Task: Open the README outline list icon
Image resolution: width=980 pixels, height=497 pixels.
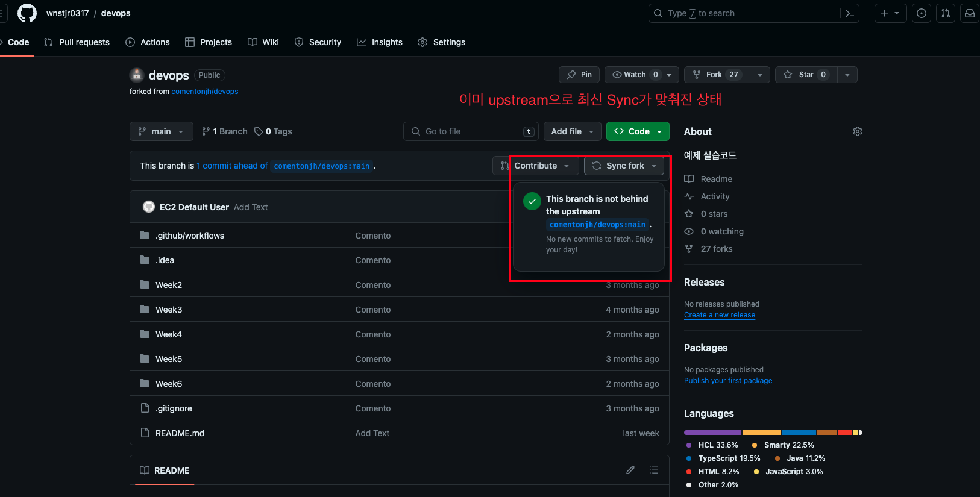Action: coord(654,470)
